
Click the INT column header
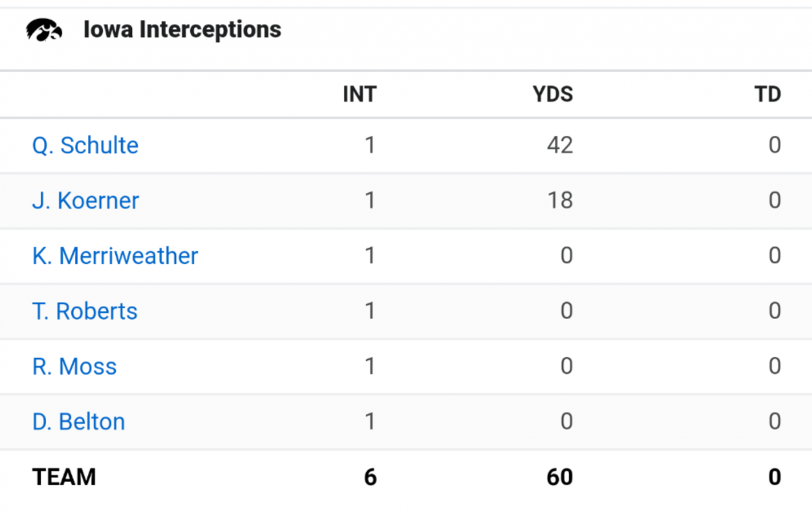tap(359, 94)
